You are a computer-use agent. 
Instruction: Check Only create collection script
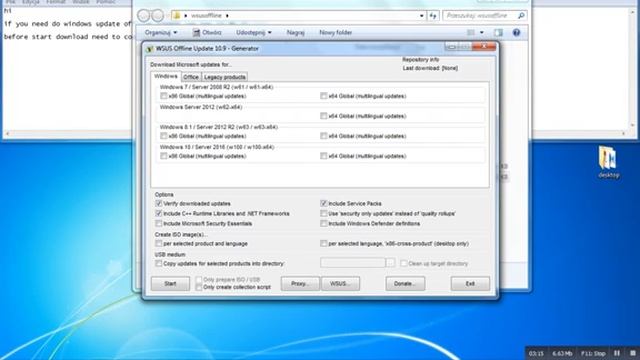[x=199, y=287]
